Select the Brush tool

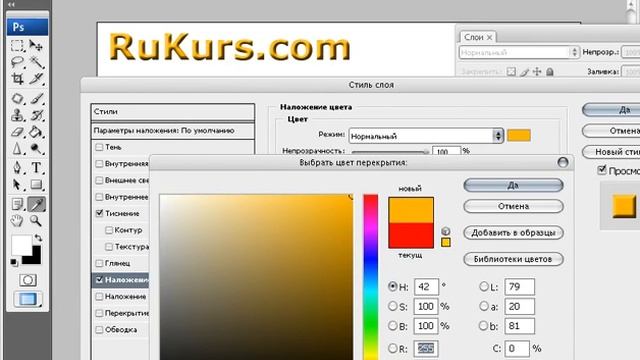36,99
